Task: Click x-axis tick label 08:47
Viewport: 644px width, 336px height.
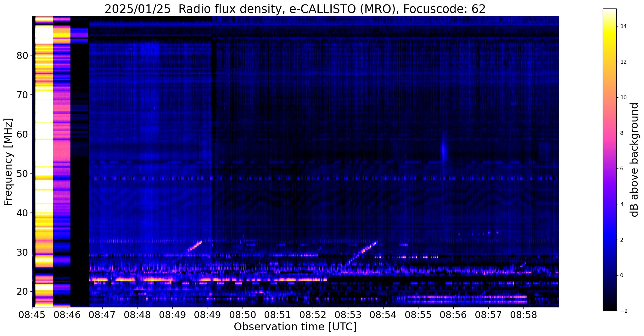Action: click(x=103, y=315)
